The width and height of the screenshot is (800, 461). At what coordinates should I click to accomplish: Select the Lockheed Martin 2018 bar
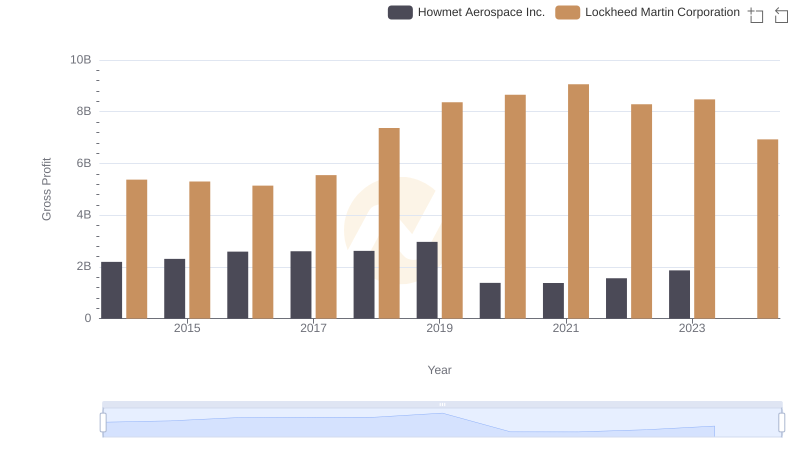click(x=389, y=223)
